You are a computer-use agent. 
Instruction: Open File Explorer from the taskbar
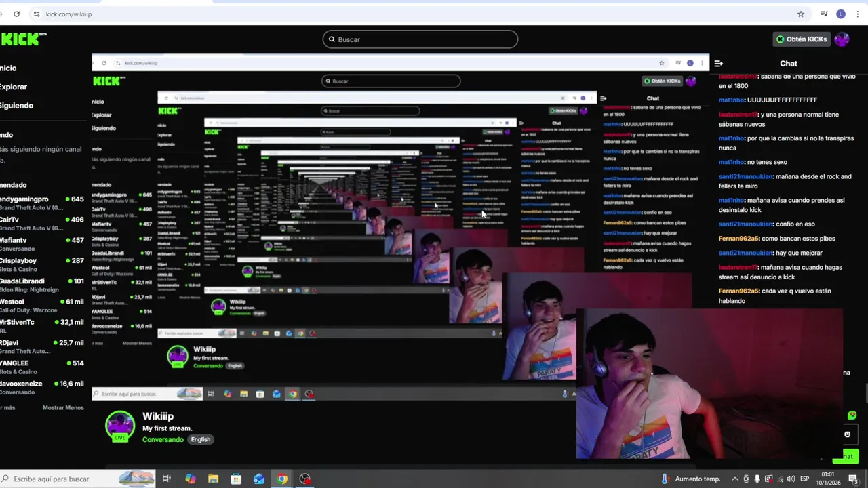pos(213,479)
